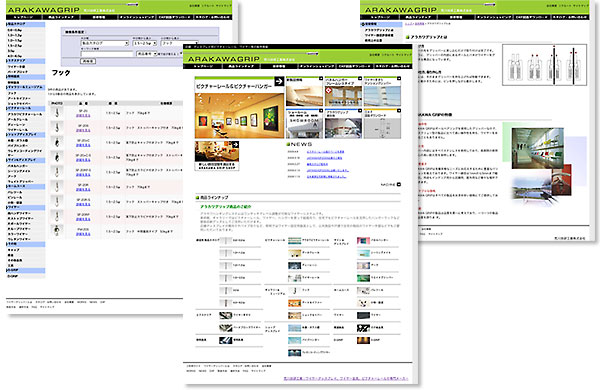Click the ARAKAWAGRIP logo on the center page

pyautogui.click(x=223, y=59)
